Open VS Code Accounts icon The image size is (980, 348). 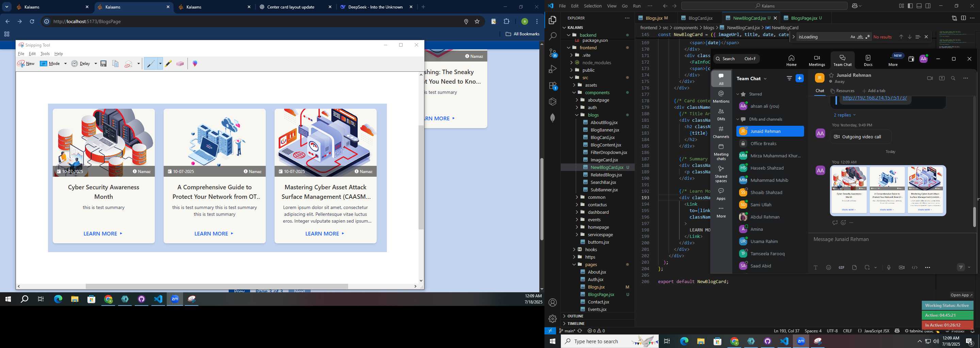[552, 302]
